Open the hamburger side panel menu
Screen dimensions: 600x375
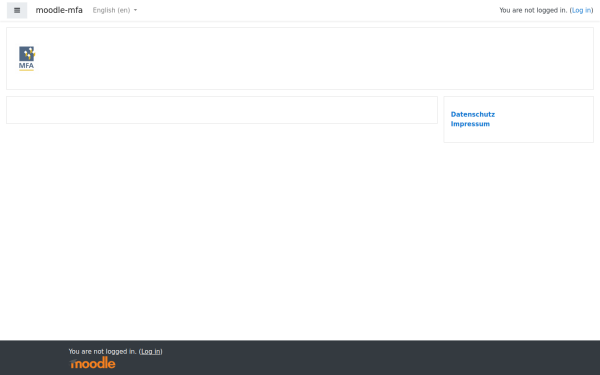coord(17,10)
